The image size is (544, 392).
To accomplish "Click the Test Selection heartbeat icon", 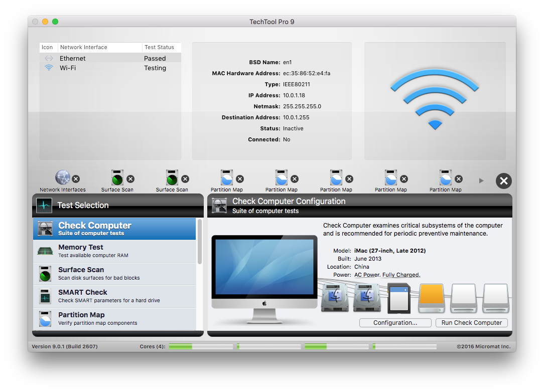I will click(44, 205).
